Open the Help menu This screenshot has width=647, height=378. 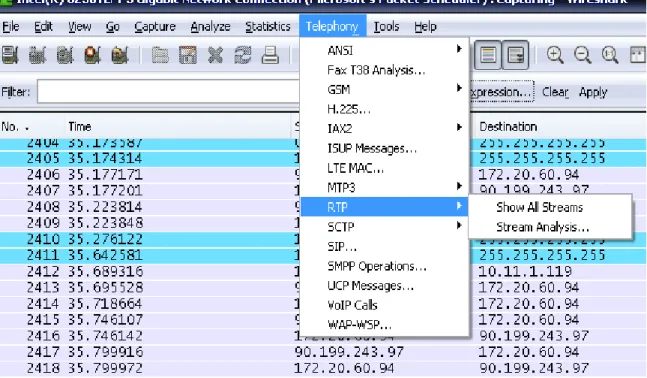coord(425,27)
